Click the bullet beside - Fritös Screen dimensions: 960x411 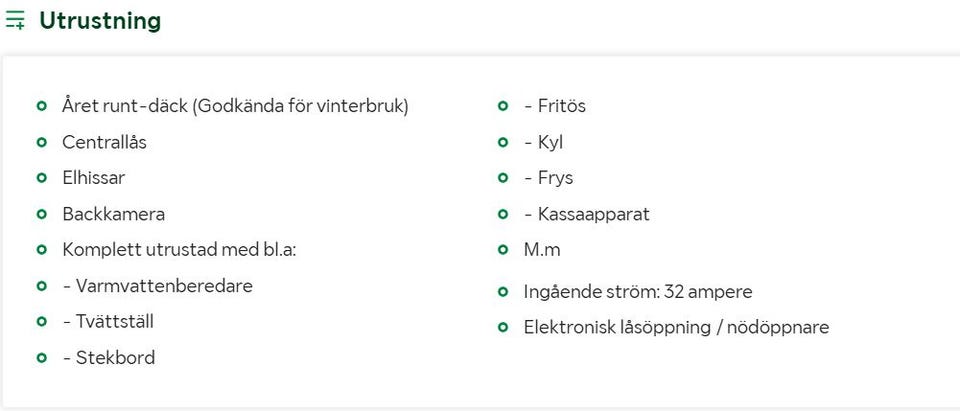point(503,107)
